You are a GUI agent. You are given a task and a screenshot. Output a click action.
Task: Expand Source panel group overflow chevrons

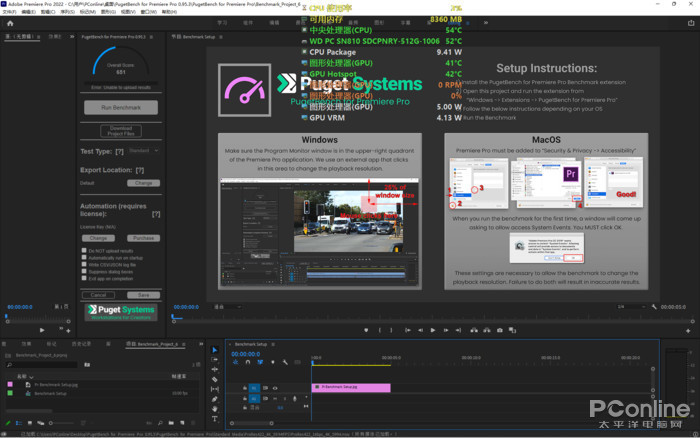pyautogui.click(x=72, y=37)
